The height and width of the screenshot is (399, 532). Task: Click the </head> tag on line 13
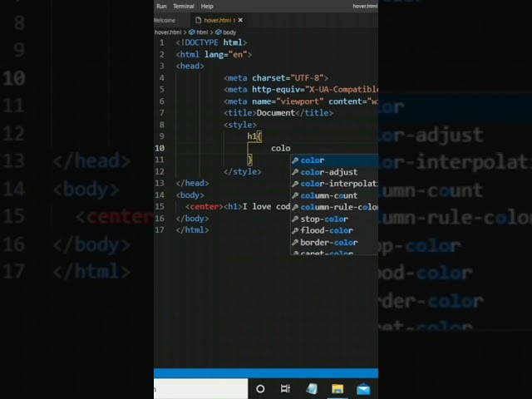[x=192, y=183]
